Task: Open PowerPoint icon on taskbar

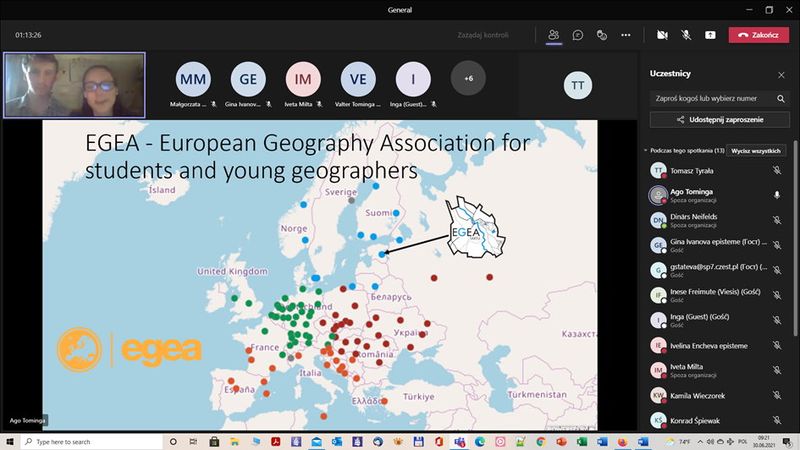Action: click(x=561, y=441)
